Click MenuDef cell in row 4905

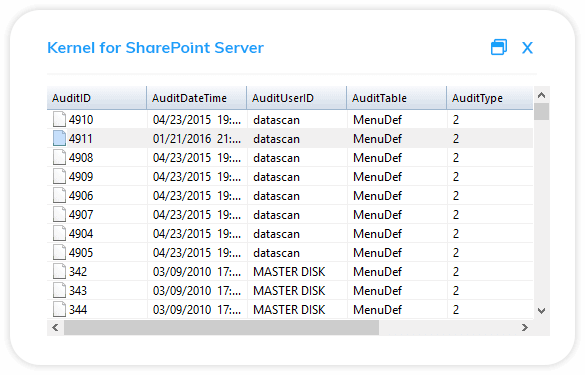tap(397, 253)
